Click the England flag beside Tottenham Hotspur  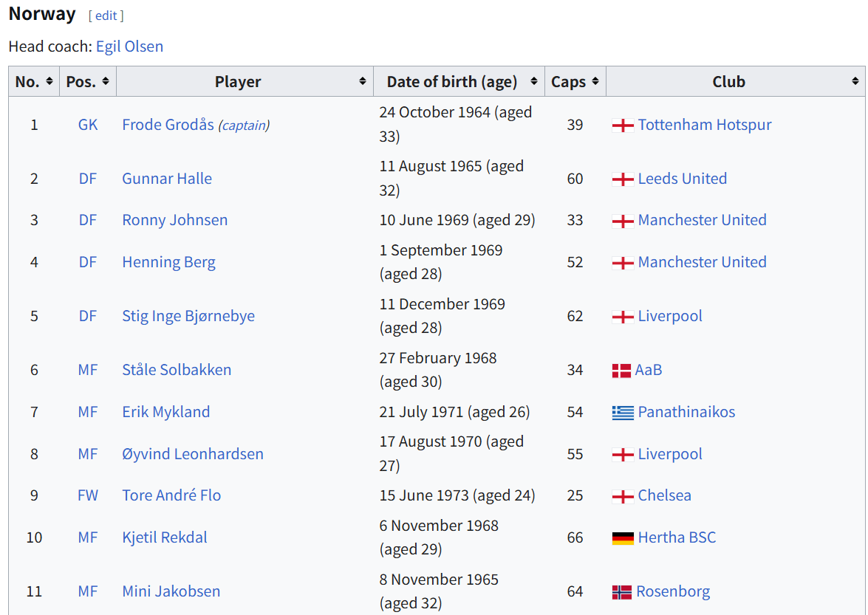point(623,126)
